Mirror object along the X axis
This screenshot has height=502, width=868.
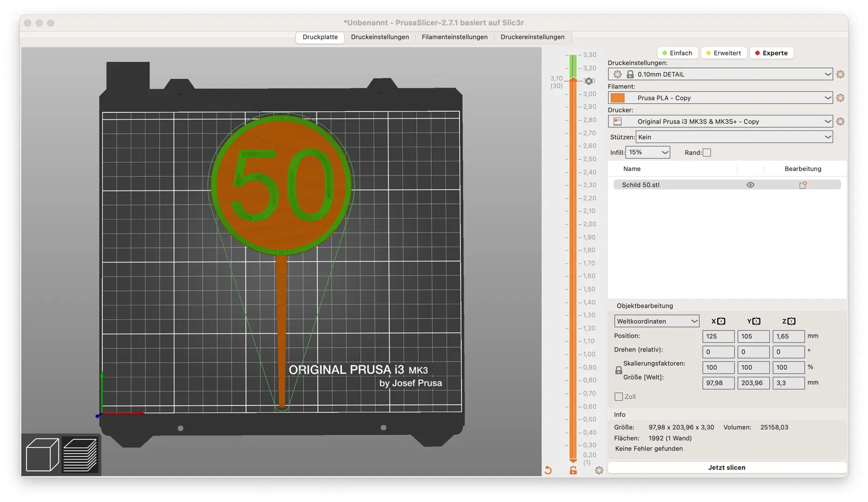[721, 321]
